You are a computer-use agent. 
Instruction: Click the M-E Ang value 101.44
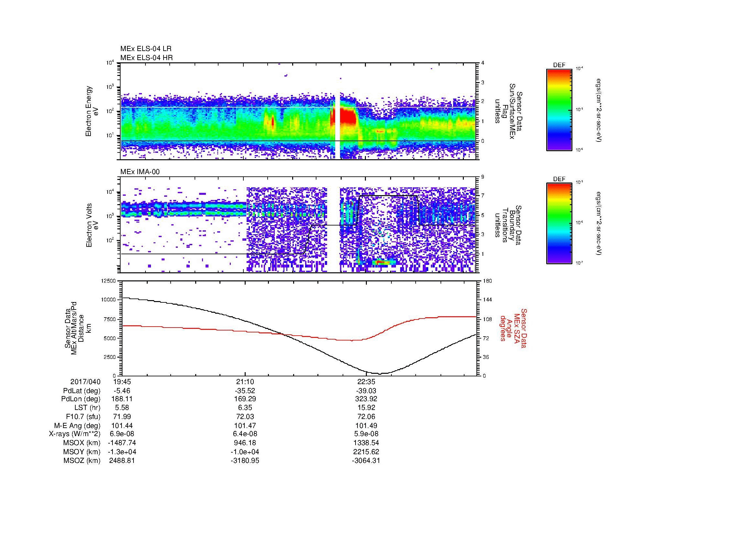(x=122, y=426)
